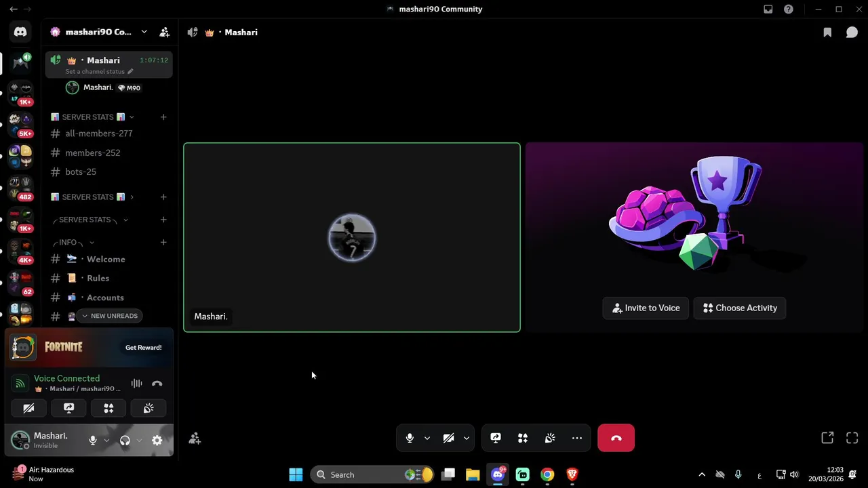Open Soundboard icon in the bottom call bar
The width and height of the screenshot is (868, 488).
coord(550,438)
